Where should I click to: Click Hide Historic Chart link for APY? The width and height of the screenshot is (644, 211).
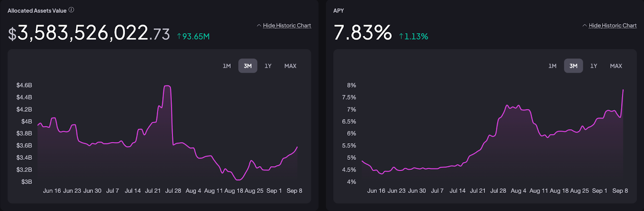613,25
